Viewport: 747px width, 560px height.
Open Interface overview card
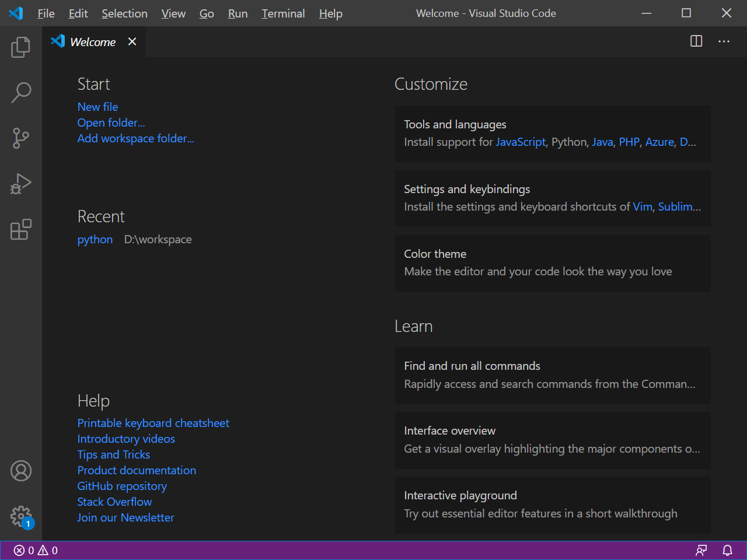[553, 440]
